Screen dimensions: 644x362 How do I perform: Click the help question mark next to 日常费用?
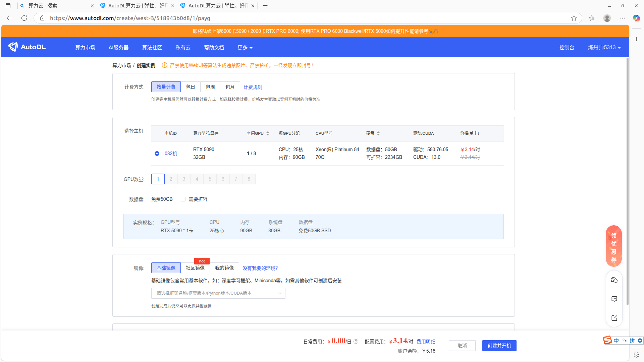(356, 342)
